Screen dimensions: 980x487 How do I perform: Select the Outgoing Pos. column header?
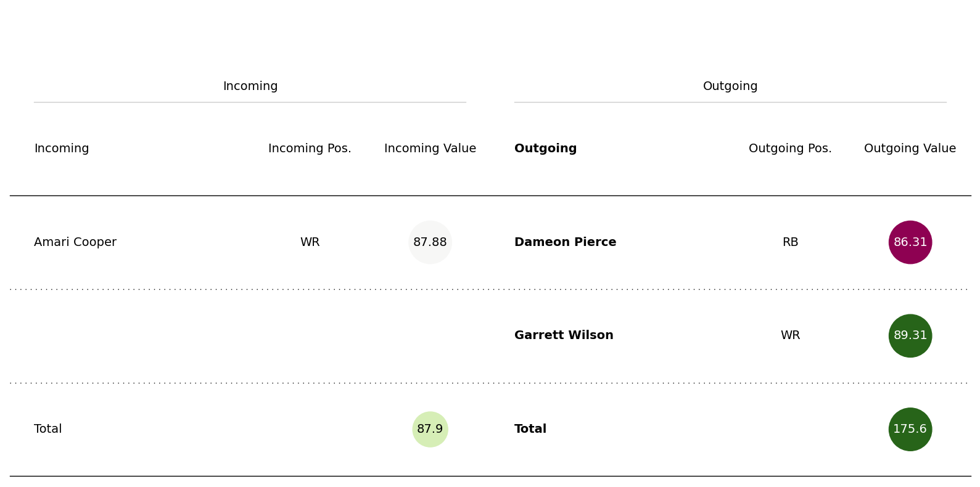point(790,149)
